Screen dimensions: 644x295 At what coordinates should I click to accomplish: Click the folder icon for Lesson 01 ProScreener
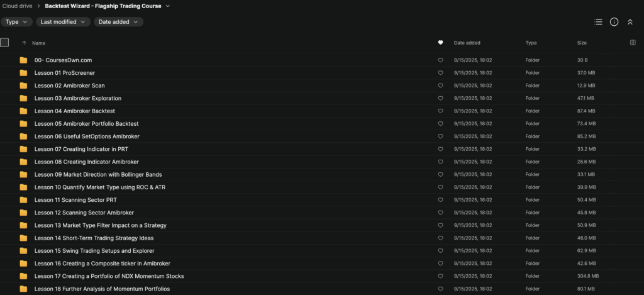pos(23,73)
